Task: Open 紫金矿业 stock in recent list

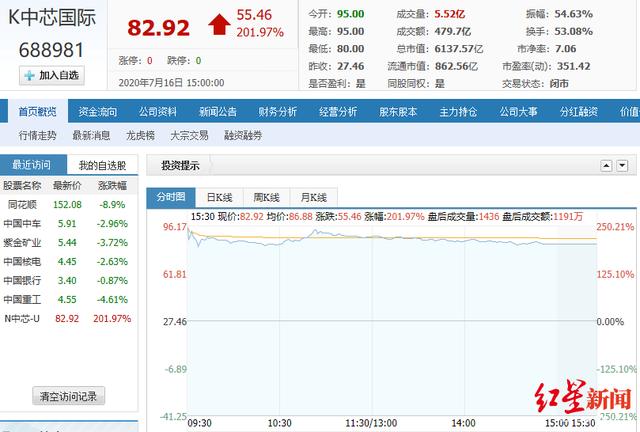Action: [22, 243]
